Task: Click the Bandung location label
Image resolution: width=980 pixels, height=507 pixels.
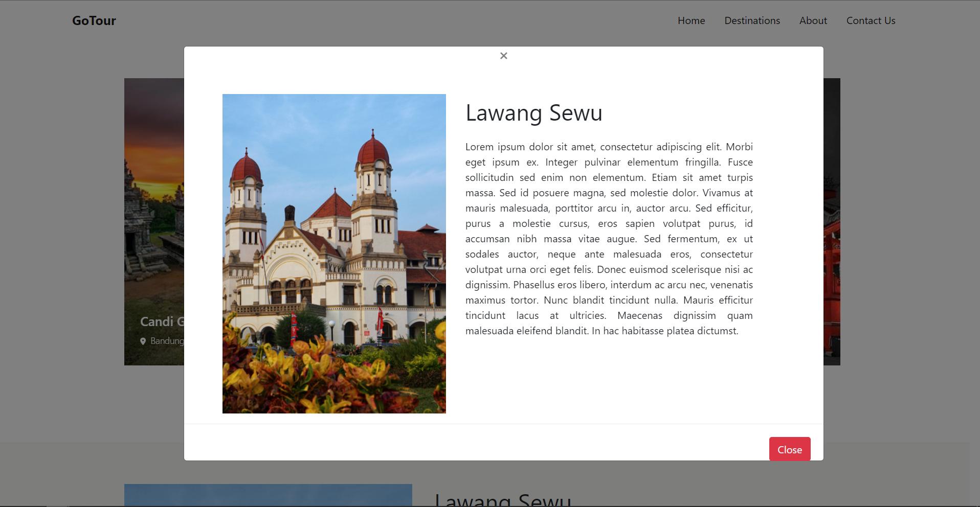Action: [x=167, y=341]
